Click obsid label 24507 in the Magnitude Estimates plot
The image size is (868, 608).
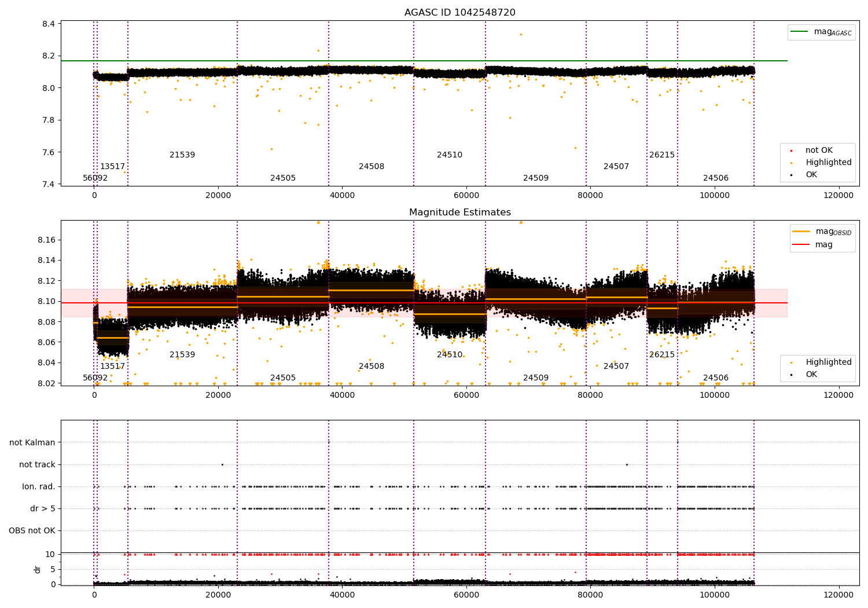tap(616, 367)
